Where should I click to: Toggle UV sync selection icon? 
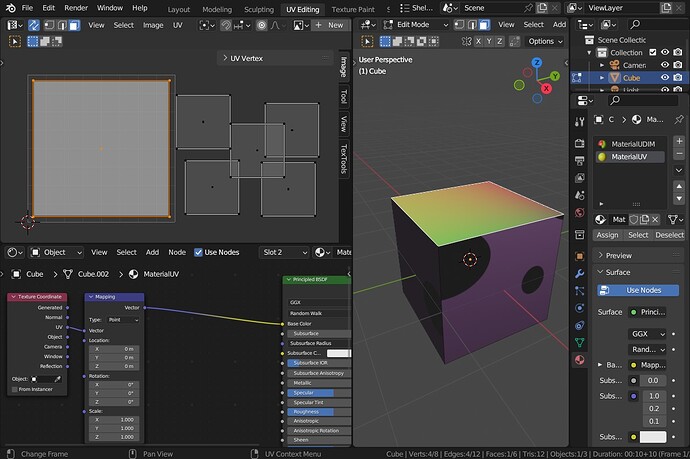point(34,25)
